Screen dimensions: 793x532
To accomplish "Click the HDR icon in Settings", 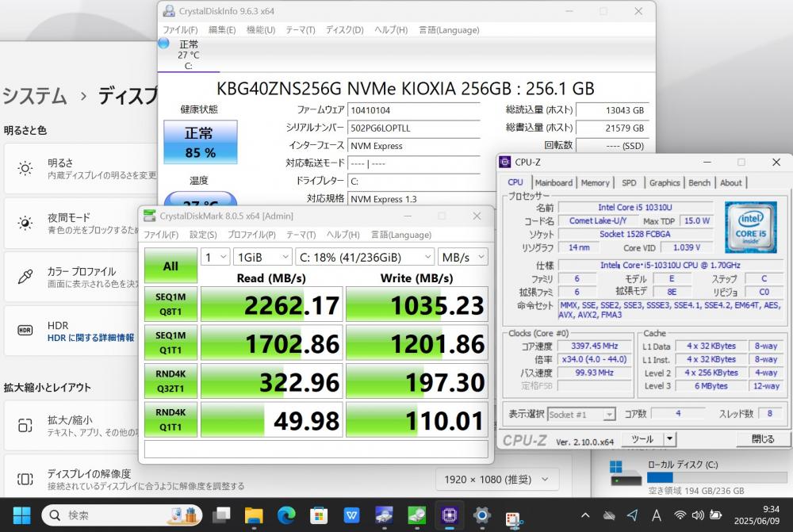I will 25,331.
